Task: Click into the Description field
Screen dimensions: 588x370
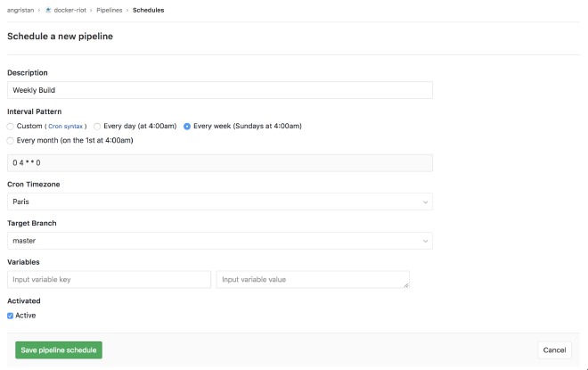Action: click(219, 90)
